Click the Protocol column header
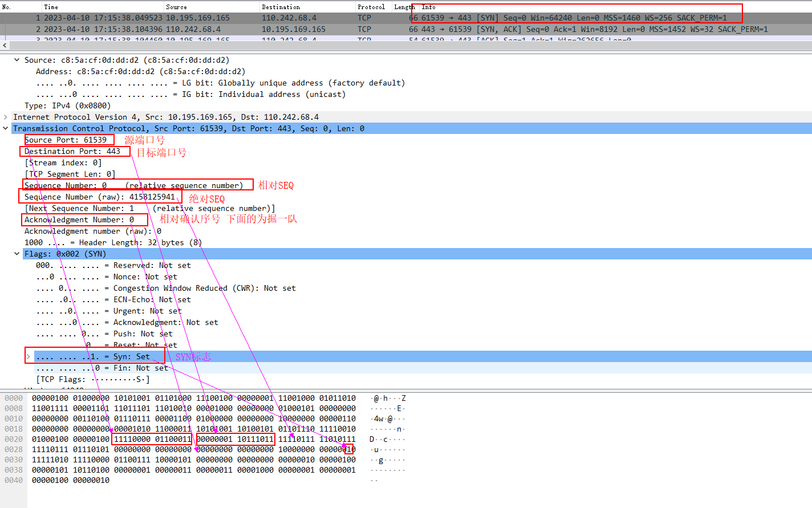 371,7
